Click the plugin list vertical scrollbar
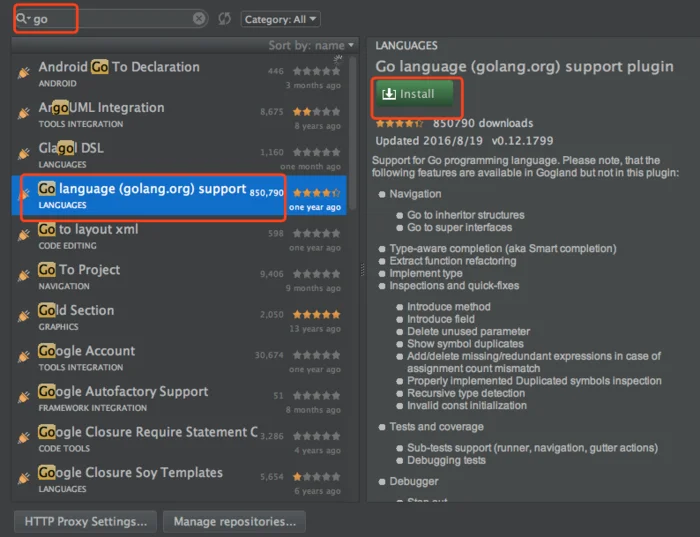The image size is (700, 537). [352, 132]
